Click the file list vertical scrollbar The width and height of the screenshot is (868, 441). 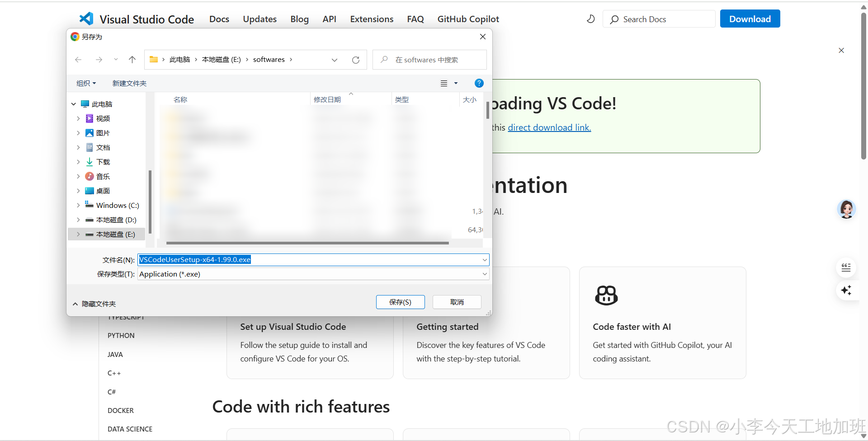(x=488, y=110)
